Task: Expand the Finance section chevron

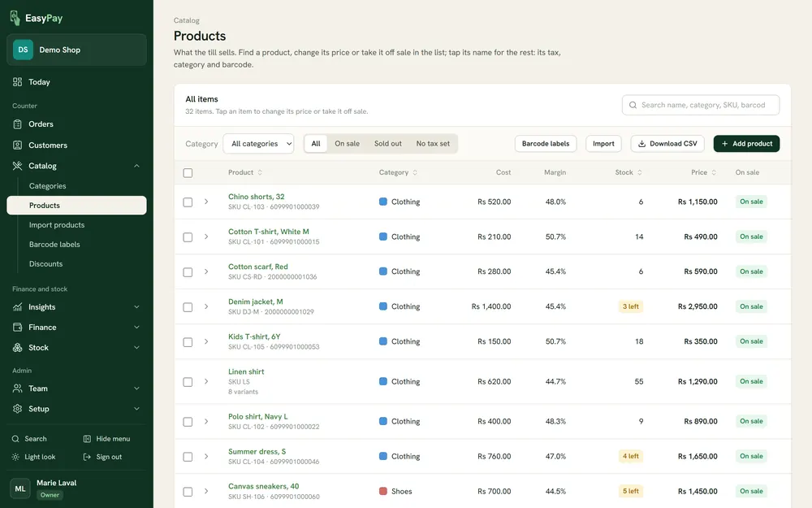Action: tap(136, 327)
